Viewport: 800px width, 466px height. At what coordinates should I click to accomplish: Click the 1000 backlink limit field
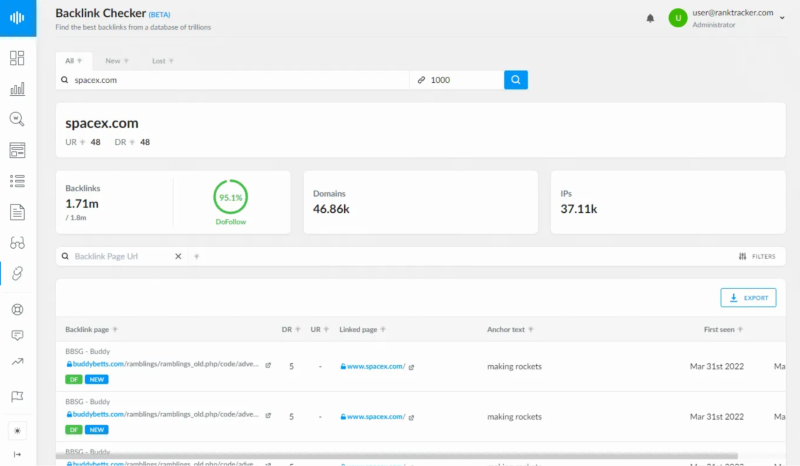tap(457, 80)
